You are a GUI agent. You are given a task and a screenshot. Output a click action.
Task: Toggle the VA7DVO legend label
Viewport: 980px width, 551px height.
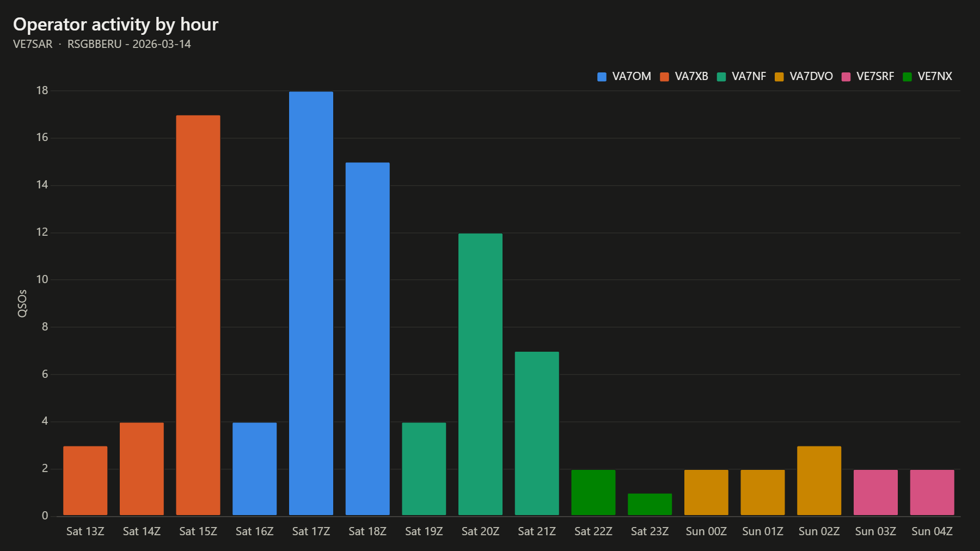[x=811, y=77]
